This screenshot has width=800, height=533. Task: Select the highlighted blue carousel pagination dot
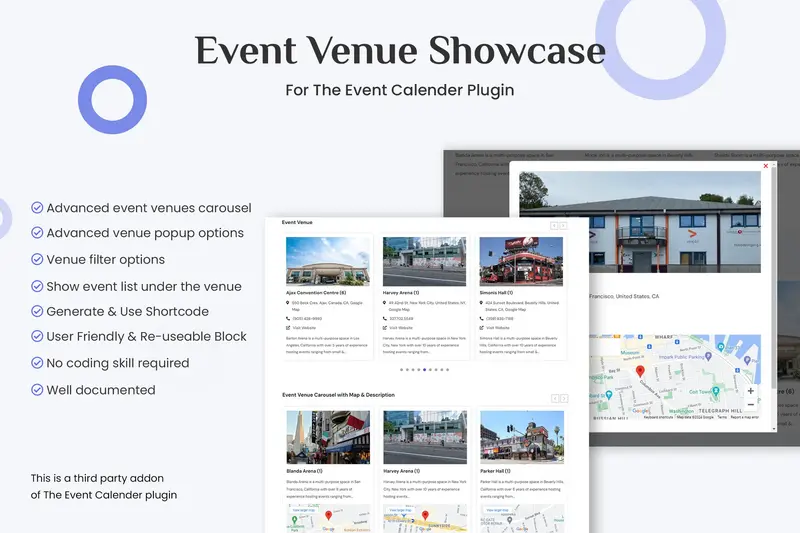(x=424, y=370)
